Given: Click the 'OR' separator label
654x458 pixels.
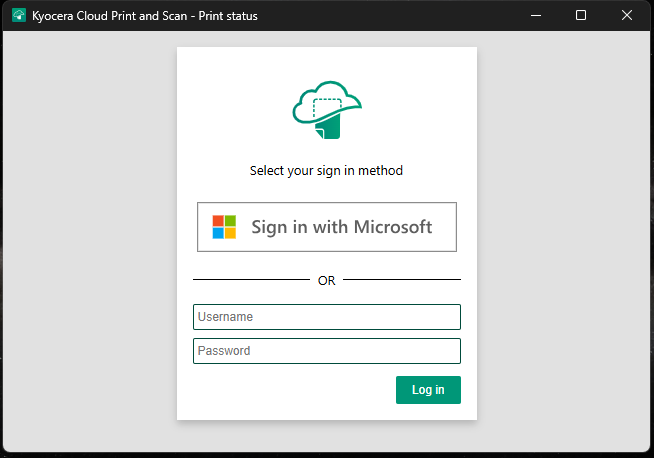Looking at the screenshot, I should click(326, 281).
